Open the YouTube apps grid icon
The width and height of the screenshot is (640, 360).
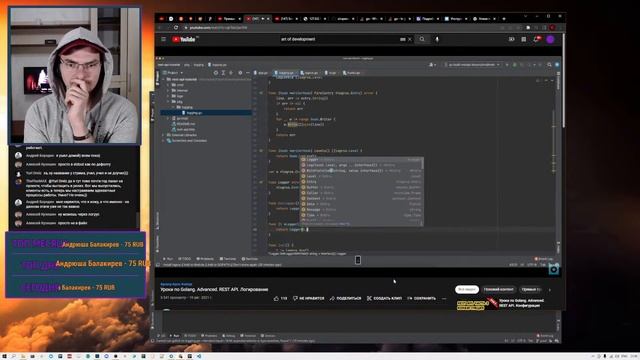(524, 39)
